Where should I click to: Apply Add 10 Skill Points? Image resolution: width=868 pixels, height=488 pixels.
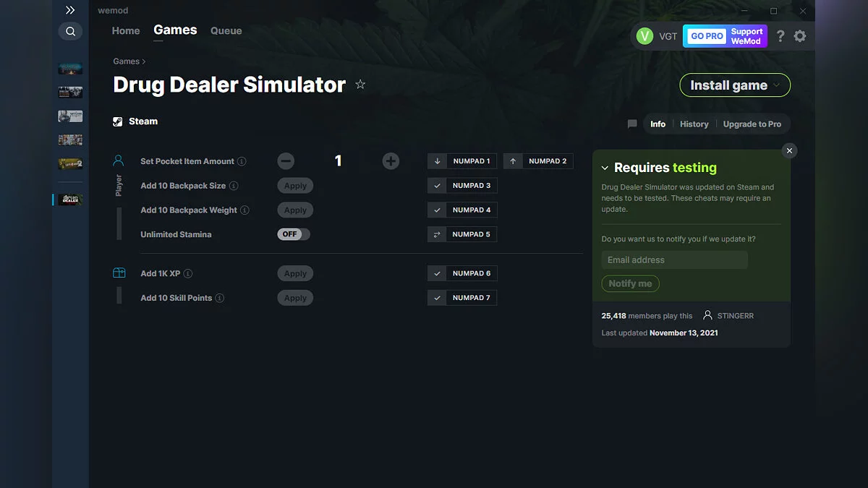(295, 298)
